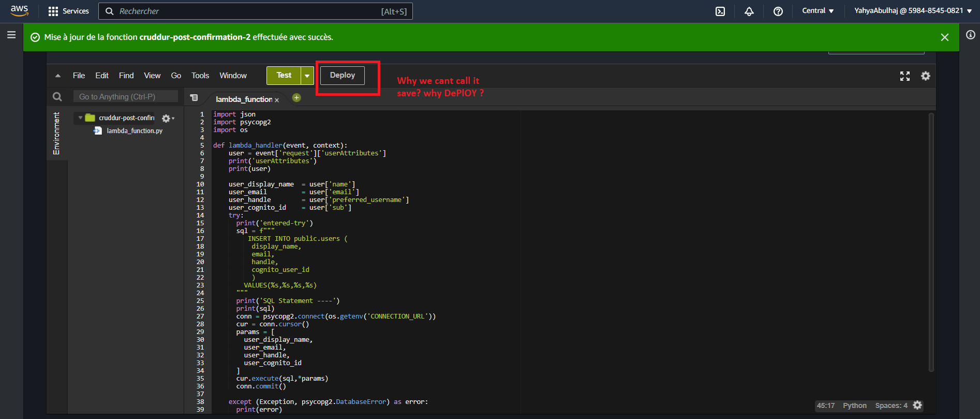Click the Deploy button

343,76
